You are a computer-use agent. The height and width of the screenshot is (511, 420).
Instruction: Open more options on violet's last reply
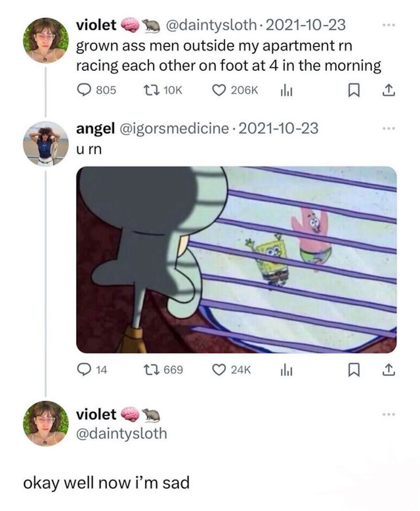(x=388, y=414)
